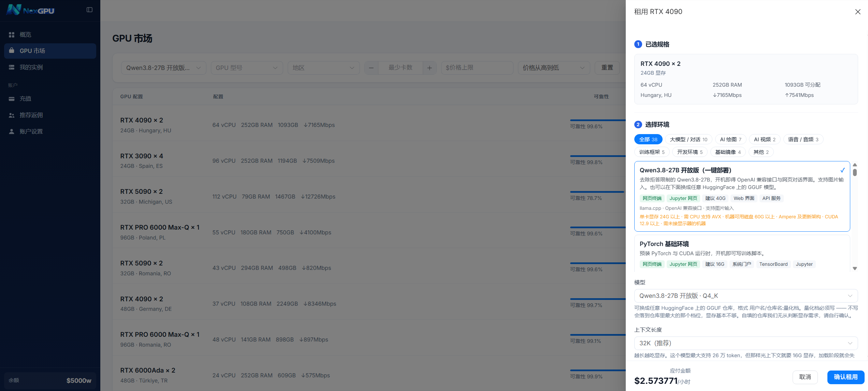Click the GPU 配置 column header
The image size is (868, 391).
coord(131,97)
